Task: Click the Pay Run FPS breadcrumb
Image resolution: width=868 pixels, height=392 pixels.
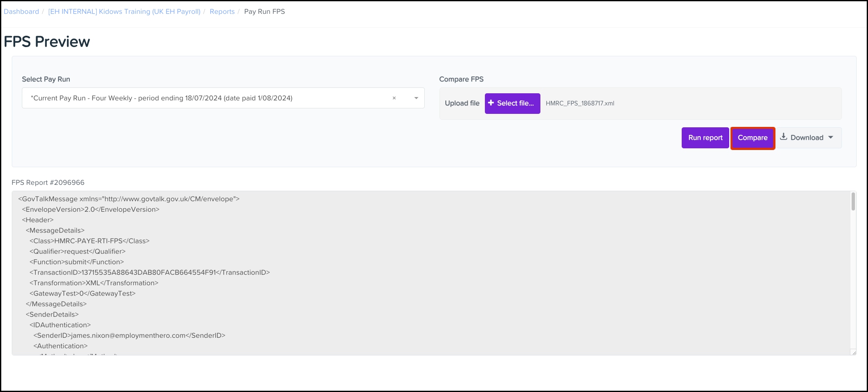Action: tap(265, 12)
